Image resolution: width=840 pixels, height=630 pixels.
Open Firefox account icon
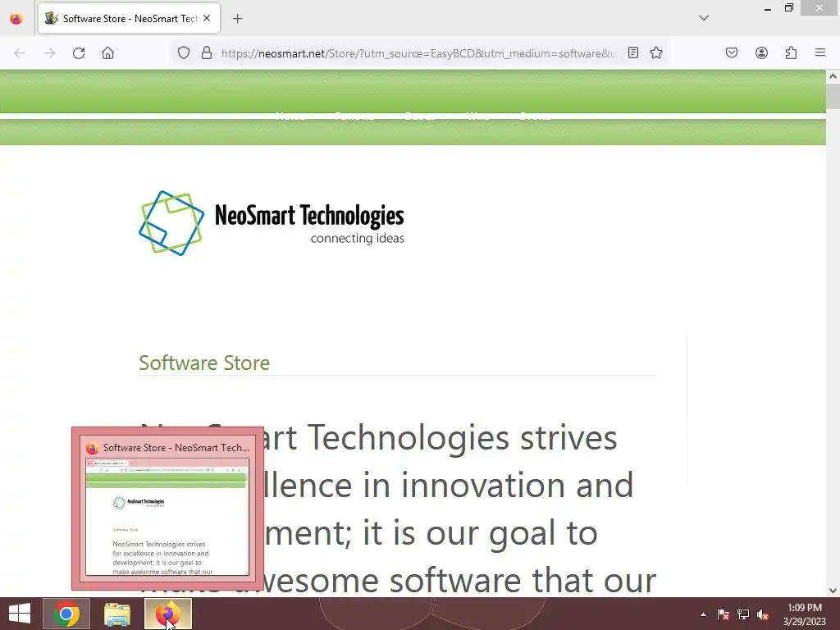click(x=761, y=53)
